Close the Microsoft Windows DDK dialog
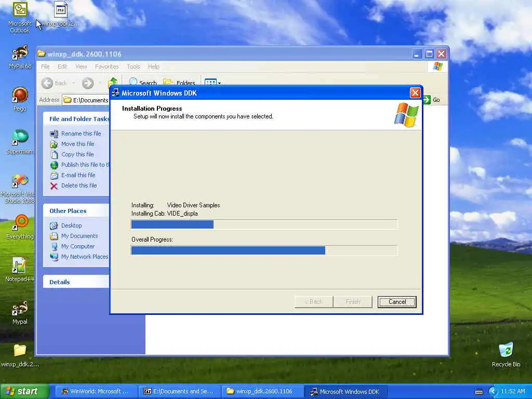This screenshot has height=399, width=532. [x=415, y=92]
